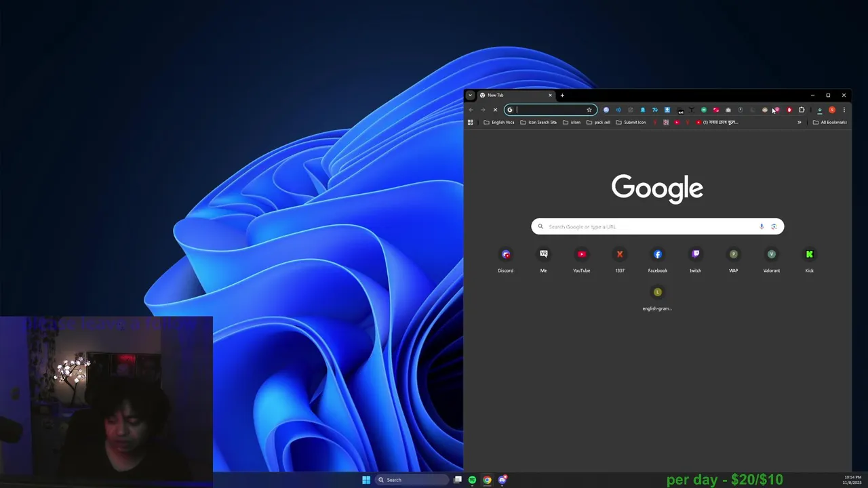
Task: Go back using the back arrow
Action: tap(471, 110)
